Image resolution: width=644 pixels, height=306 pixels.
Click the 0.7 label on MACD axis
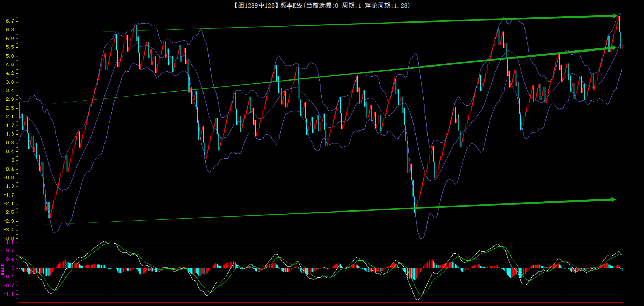(10, 251)
